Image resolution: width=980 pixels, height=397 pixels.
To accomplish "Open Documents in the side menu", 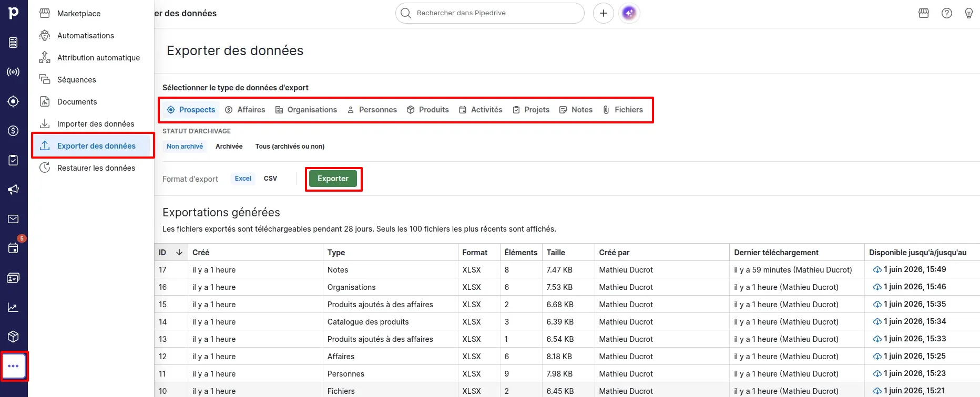I will tap(91, 102).
